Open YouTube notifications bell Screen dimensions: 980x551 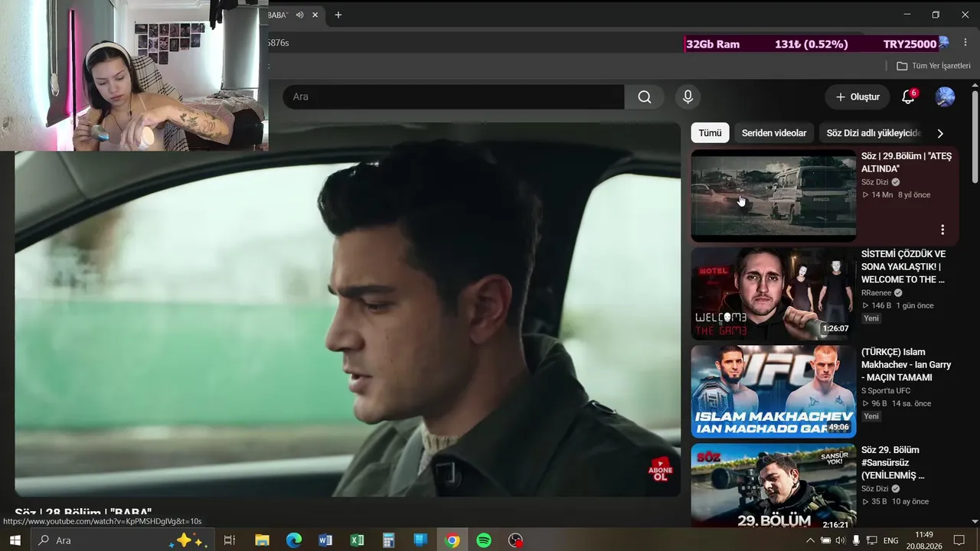pos(908,97)
